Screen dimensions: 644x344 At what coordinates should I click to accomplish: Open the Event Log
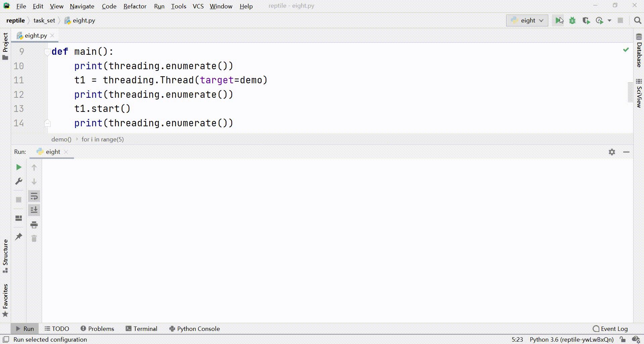pyautogui.click(x=610, y=329)
